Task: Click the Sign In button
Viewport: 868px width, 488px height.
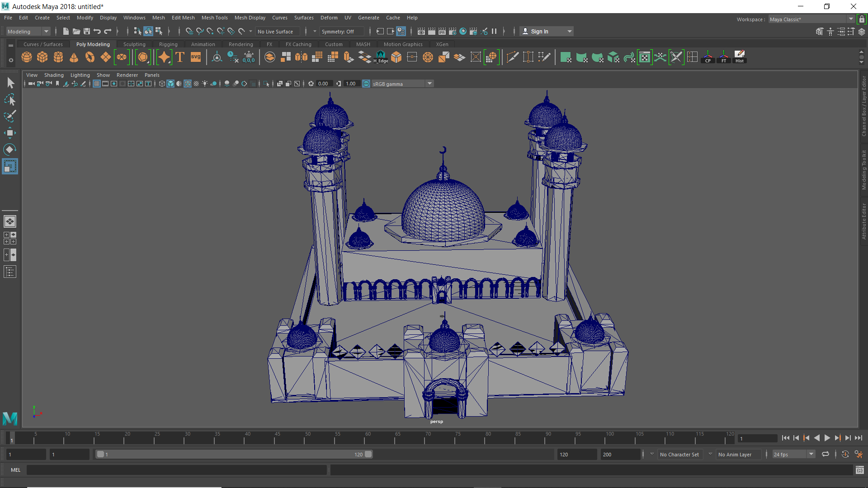Action: coord(540,31)
